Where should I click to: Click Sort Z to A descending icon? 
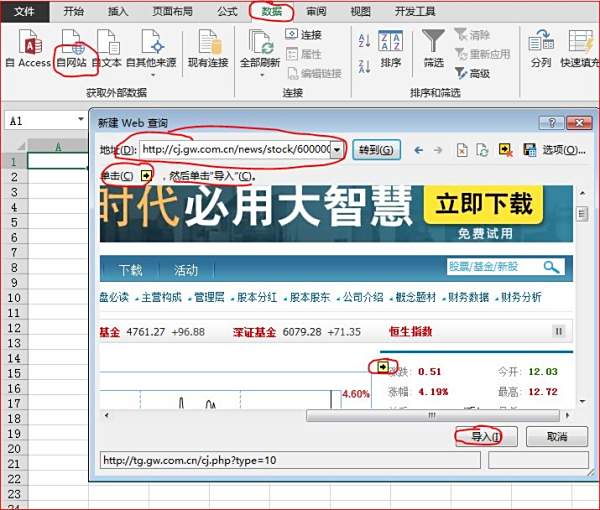364,67
